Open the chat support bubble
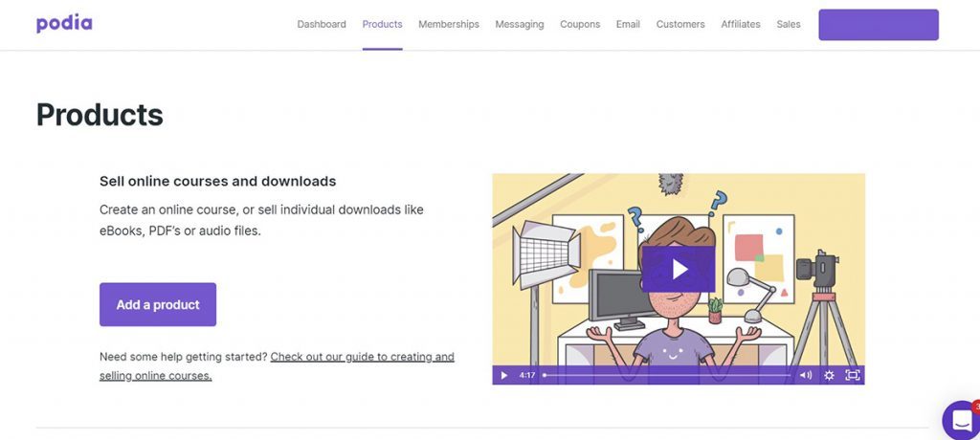Viewport: 980px width, 440px height. coord(960,420)
